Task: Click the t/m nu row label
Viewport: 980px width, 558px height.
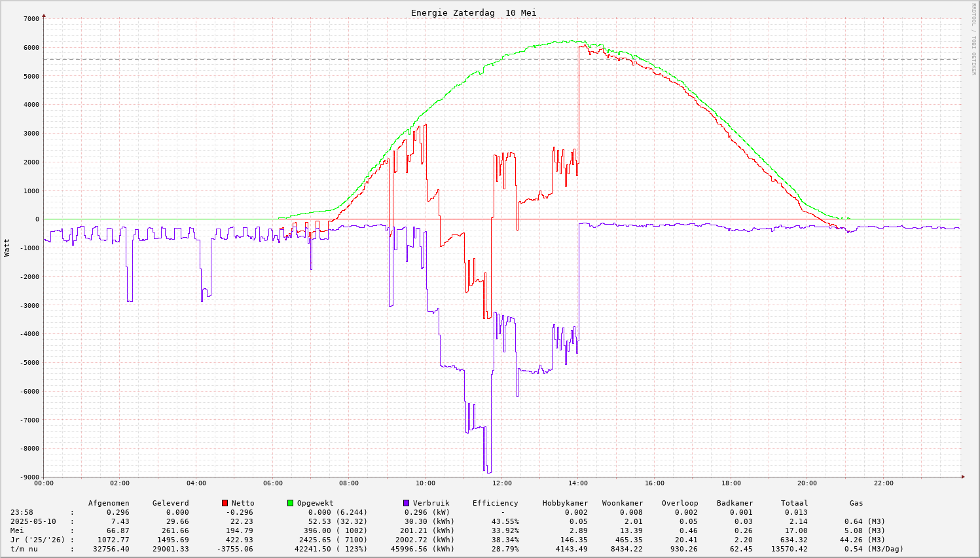Action: click(x=24, y=549)
